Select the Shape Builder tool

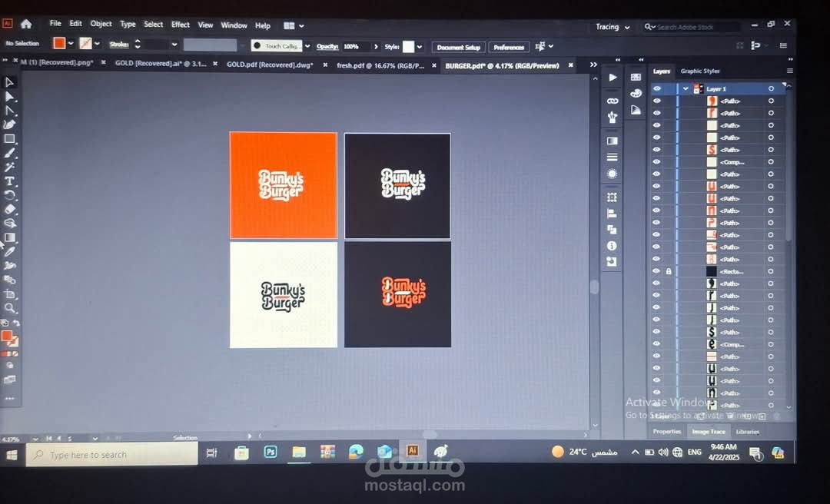pos(9,224)
